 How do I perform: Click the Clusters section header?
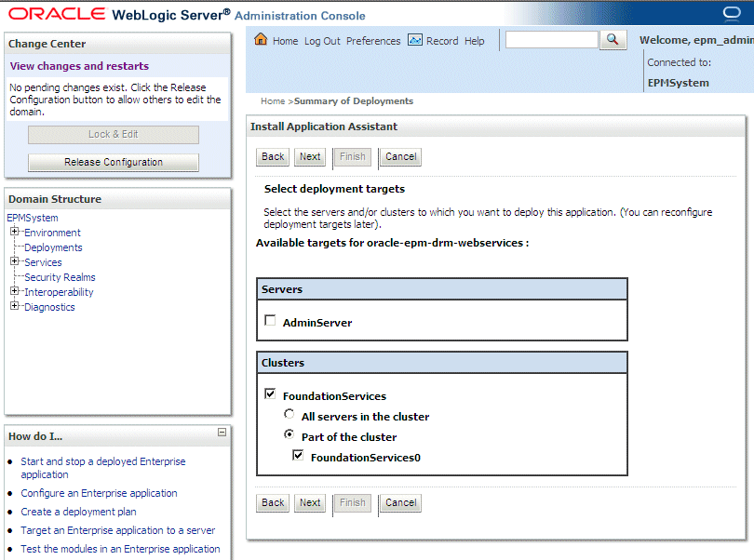pos(442,363)
